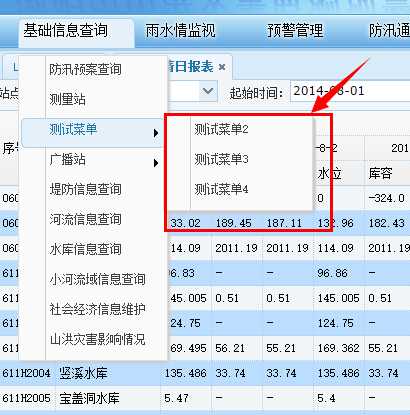410x415 pixels.
Task: Open the station dropdown arrow
Action: pos(208,91)
